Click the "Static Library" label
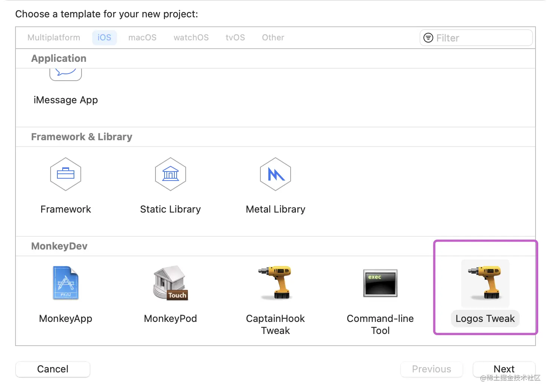The width and height of the screenshot is (551, 392). tap(171, 209)
